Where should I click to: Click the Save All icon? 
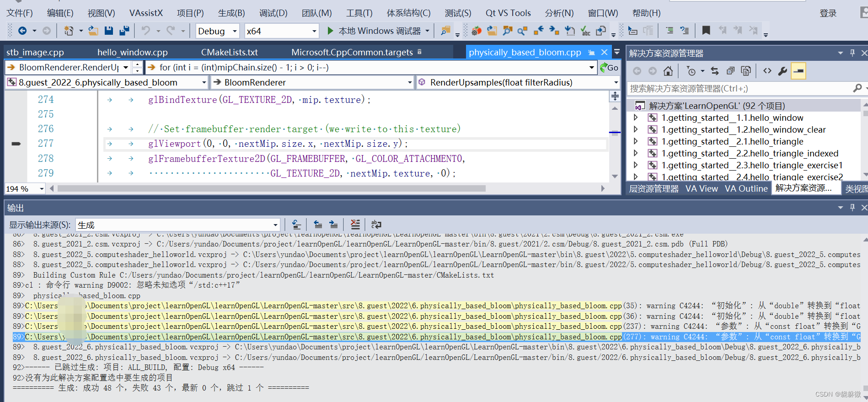(124, 31)
